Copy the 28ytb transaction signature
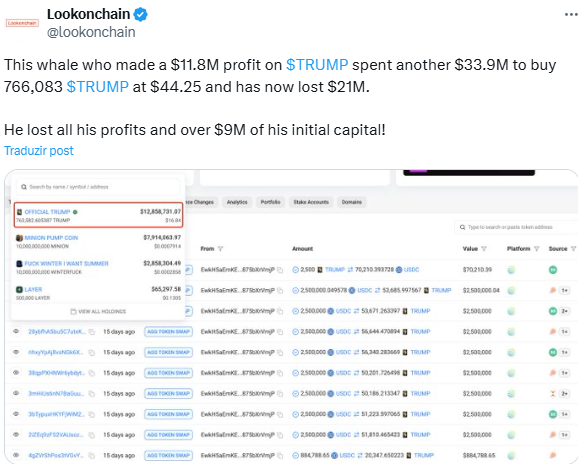Screen dimensions: 578x464 pyautogui.click(x=92, y=332)
